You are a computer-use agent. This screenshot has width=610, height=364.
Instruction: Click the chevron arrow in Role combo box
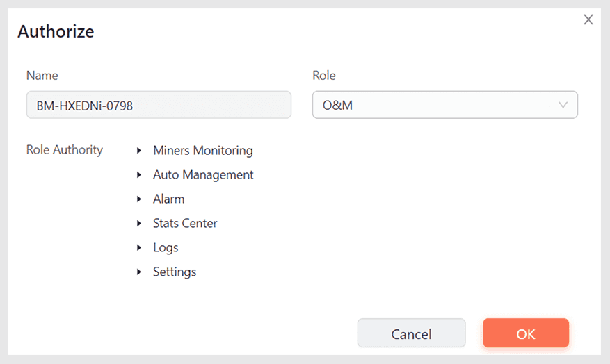pos(563,106)
